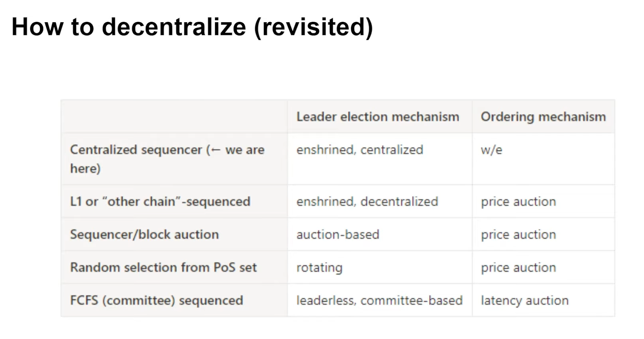Select the "Ordering mechanism" column header

click(543, 117)
